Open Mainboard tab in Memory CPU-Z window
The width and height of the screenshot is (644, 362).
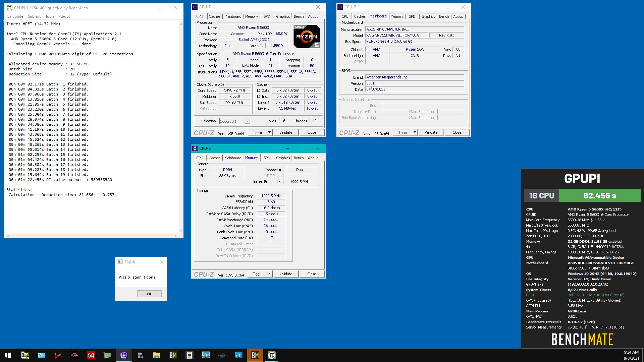tap(233, 158)
